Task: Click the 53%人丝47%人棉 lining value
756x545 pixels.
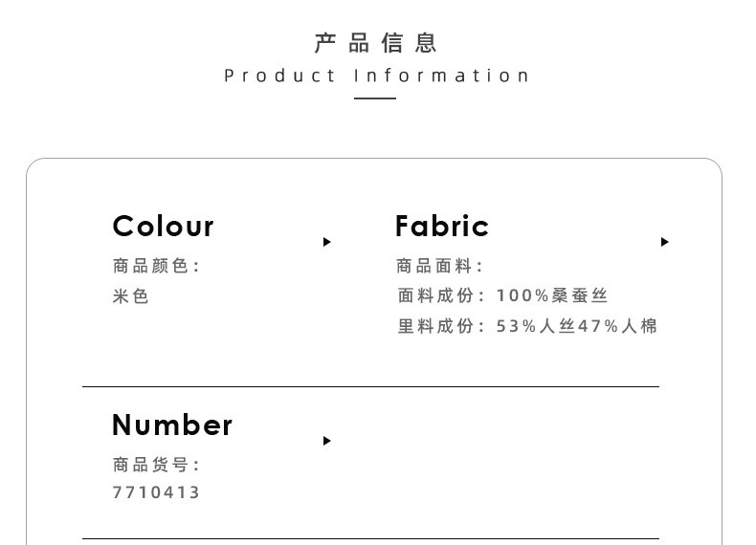Action: pyautogui.click(x=577, y=326)
